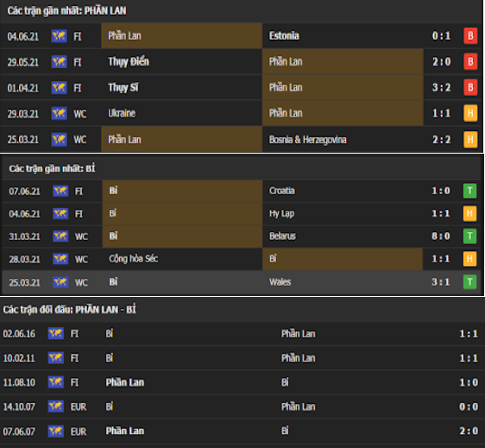Click the flag icon on 31.03.21 Belarus row
Viewport: 485px width, 448px height.
(60, 236)
